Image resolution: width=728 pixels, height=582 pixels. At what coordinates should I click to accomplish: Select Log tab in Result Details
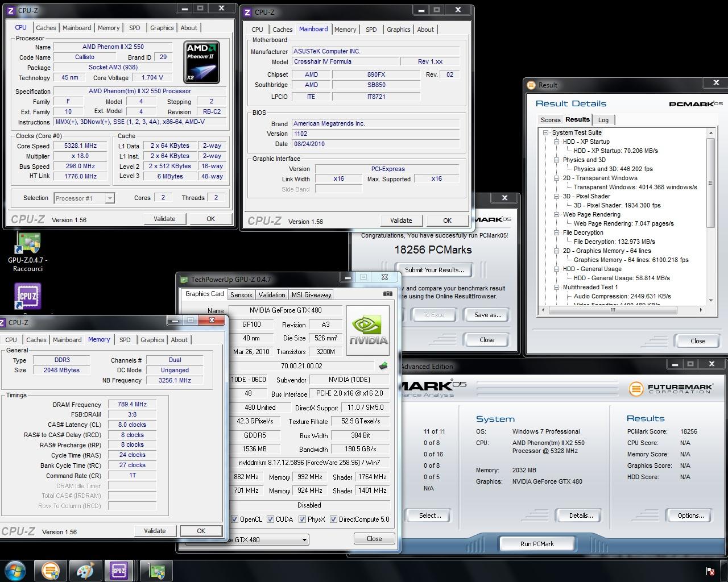click(x=603, y=120)
